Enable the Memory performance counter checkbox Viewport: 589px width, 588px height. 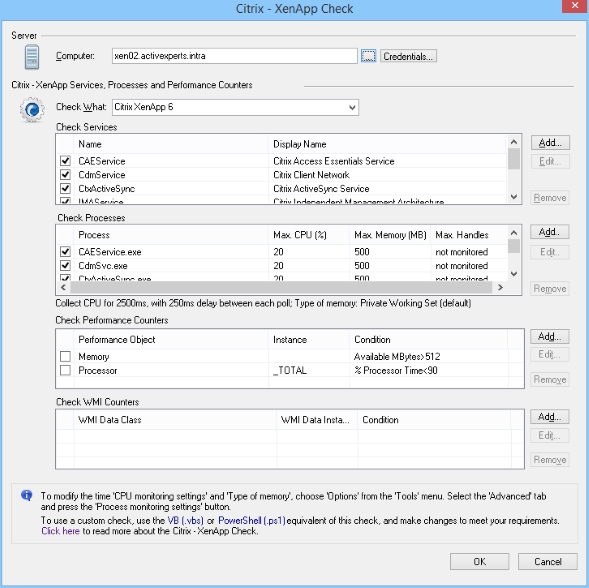pos(65,356)
